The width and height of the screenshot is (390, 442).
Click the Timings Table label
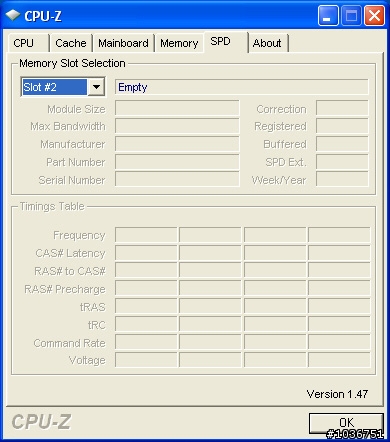tap(52, 206)
